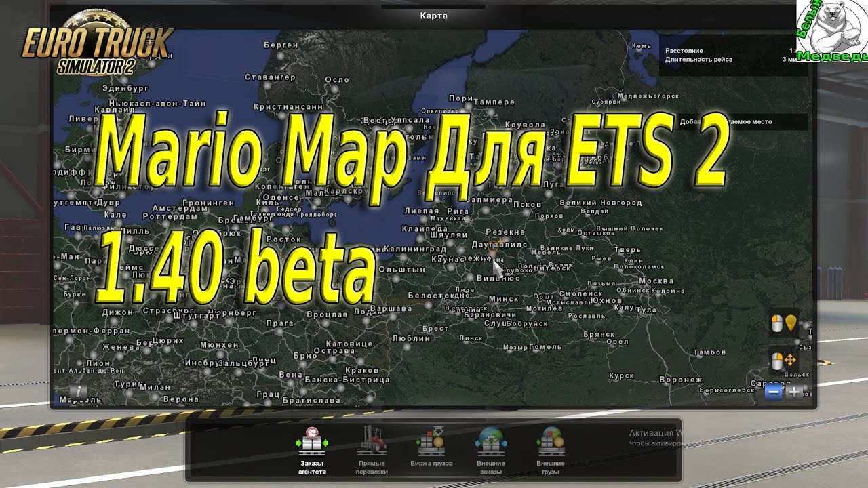
Task: Click the Длительность рейса duration readout
Action: pos(698,60)
